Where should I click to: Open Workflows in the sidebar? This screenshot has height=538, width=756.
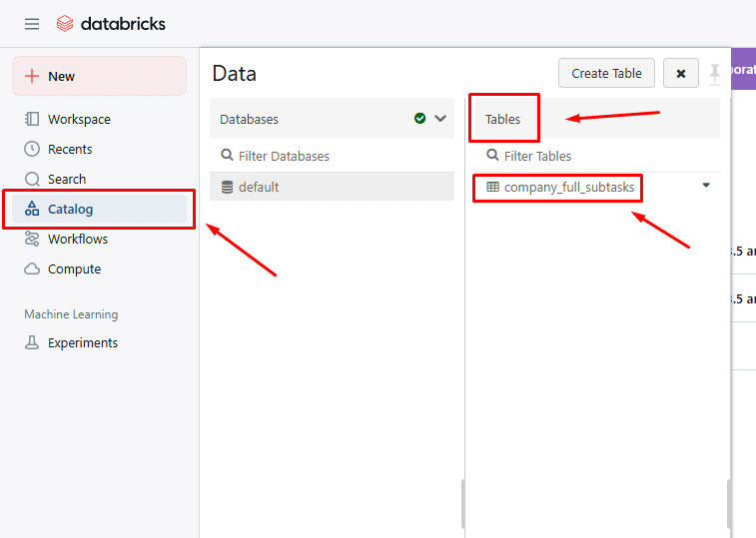pyautogui.click(x=99, y=239)
